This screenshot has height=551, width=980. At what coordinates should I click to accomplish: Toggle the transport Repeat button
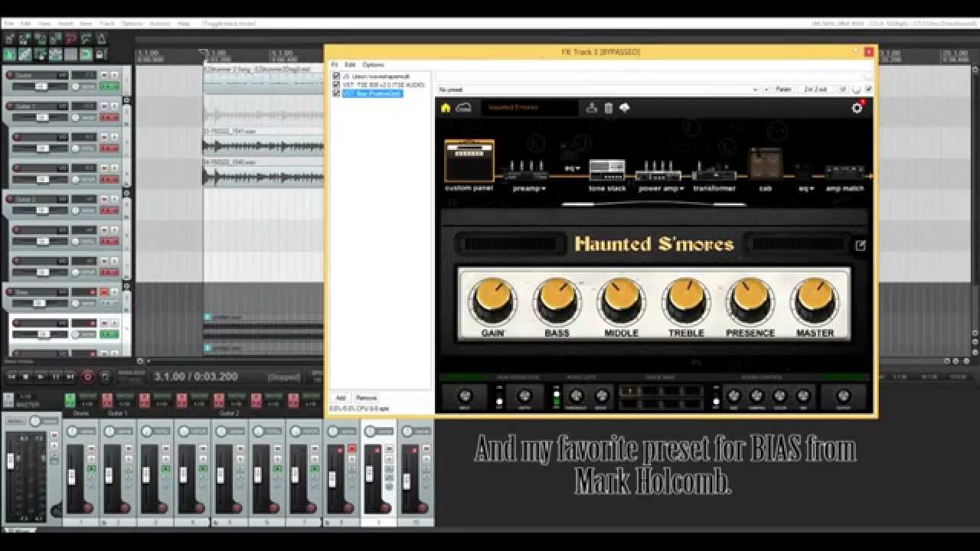[x=105, y=377]
